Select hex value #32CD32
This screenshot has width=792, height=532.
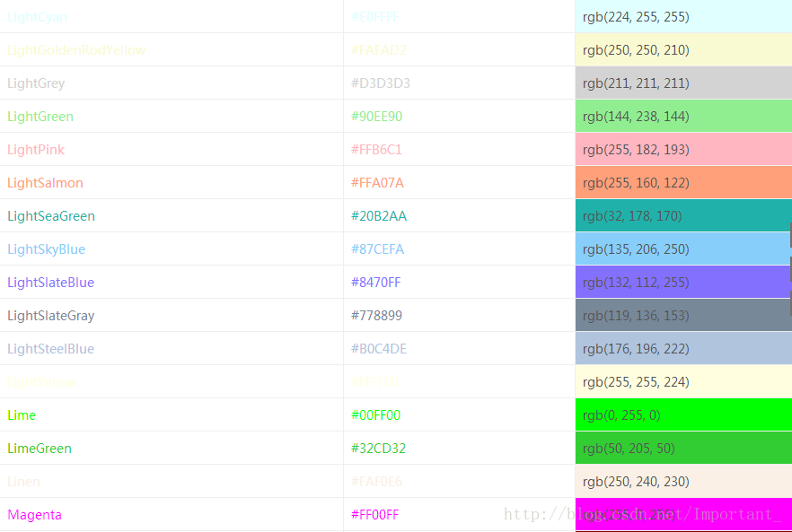(378, 449)
